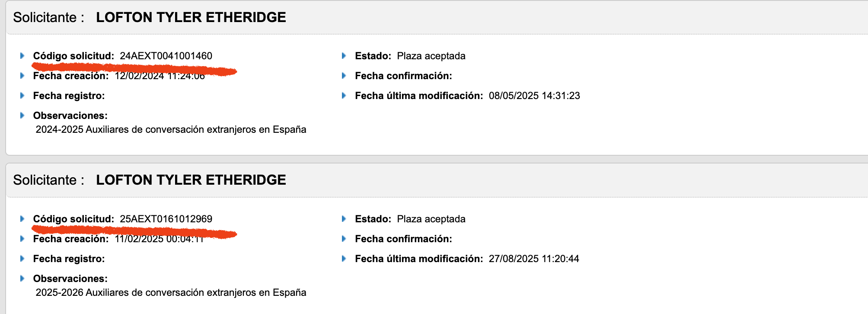This screenshot has width=868, height=314.
Task: Click the applicant name in the second application header
Action: pyautogui.click(x=191, y=180)
